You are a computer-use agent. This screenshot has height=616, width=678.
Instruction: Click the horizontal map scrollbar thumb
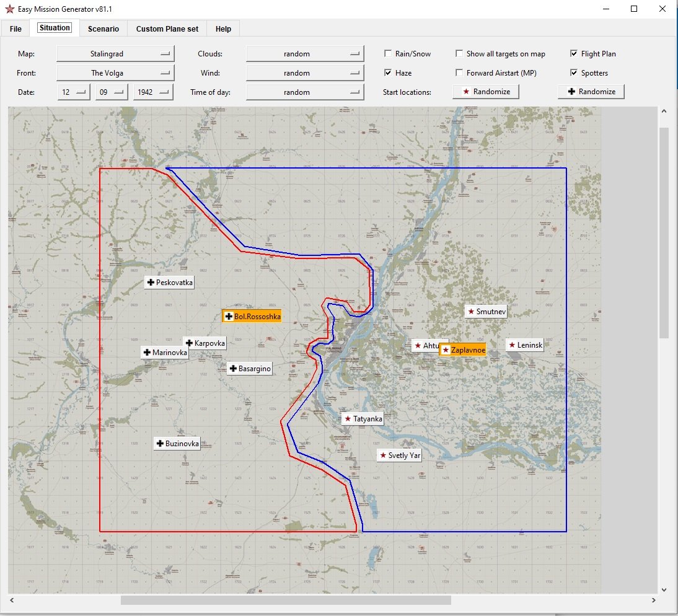285,600
